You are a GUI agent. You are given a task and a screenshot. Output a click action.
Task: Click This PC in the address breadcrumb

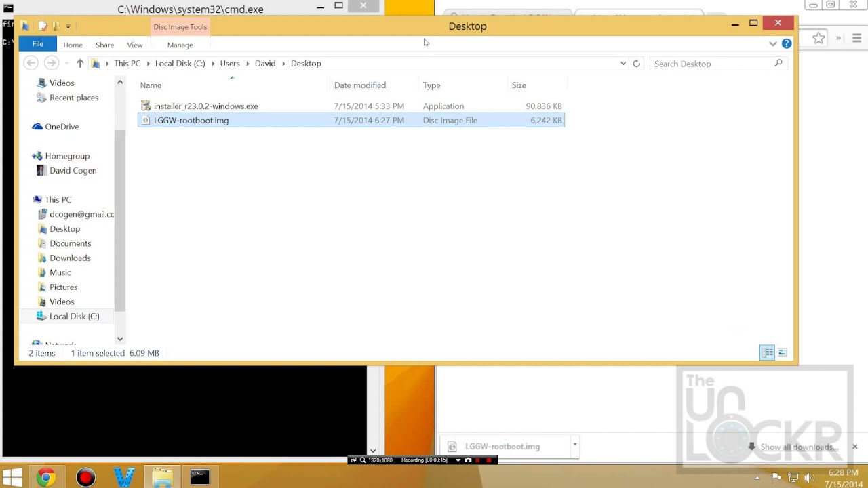[x=127, y=63]
